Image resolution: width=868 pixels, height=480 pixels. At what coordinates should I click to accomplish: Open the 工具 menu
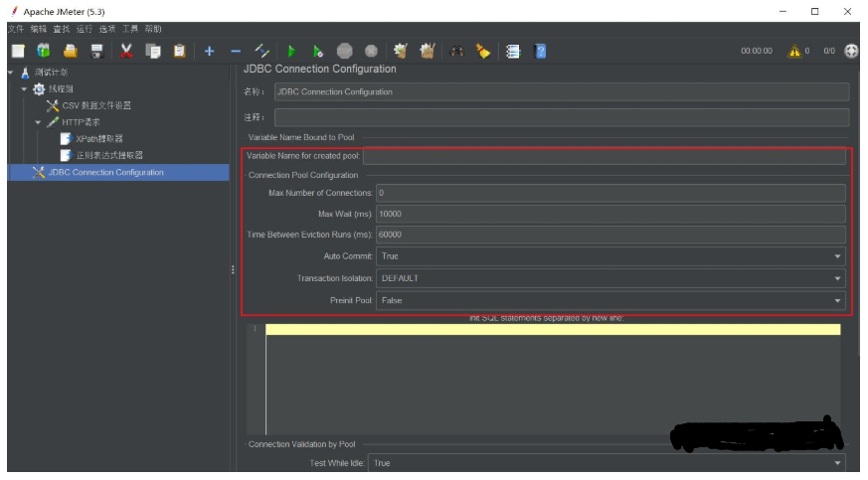(x=130, y=29)
